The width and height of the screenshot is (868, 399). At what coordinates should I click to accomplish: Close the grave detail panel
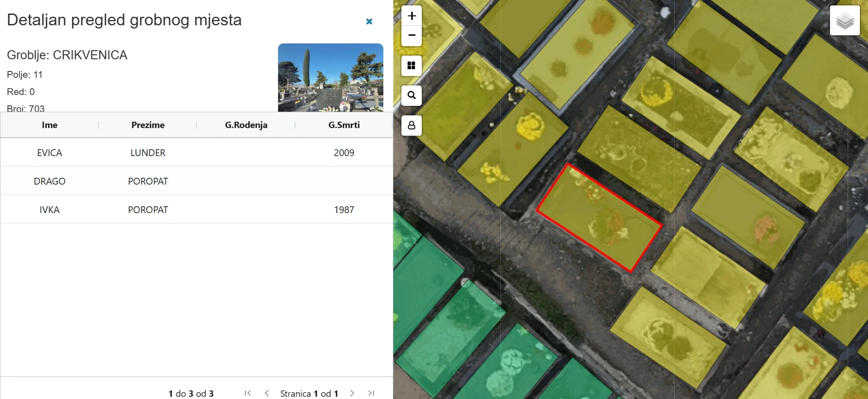(369, 21)
